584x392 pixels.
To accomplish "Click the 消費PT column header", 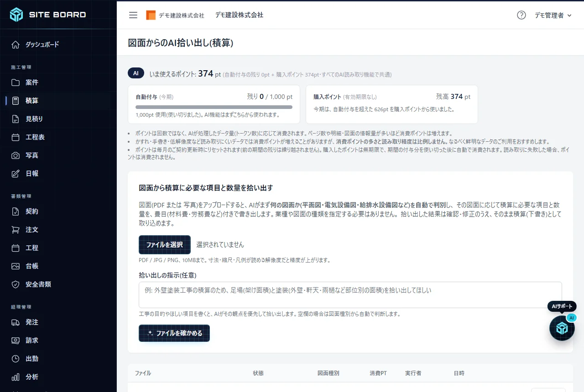I will [x=378, y=373].
